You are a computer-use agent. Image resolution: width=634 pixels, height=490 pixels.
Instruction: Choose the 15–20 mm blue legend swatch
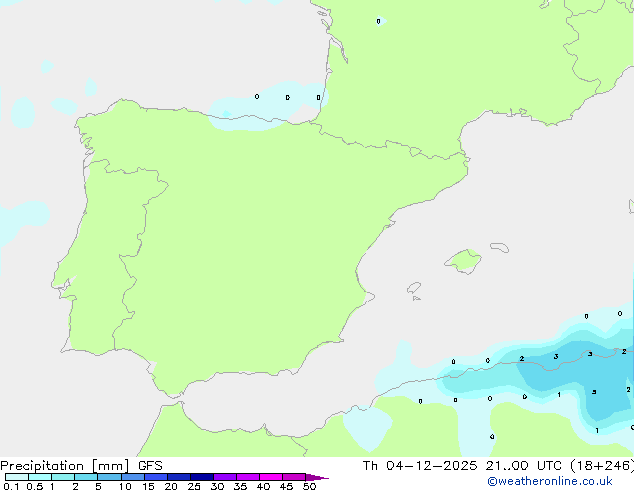(156, 477)
